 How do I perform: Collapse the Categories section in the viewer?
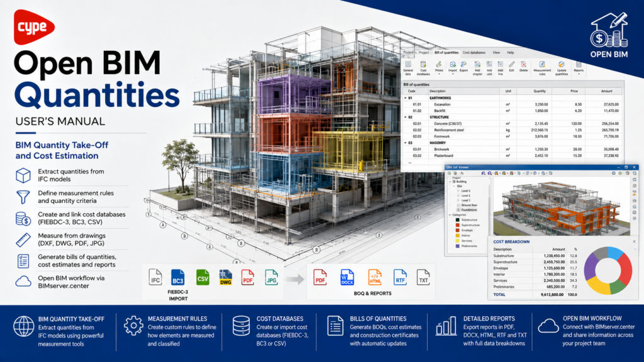(x=450, y=215)
